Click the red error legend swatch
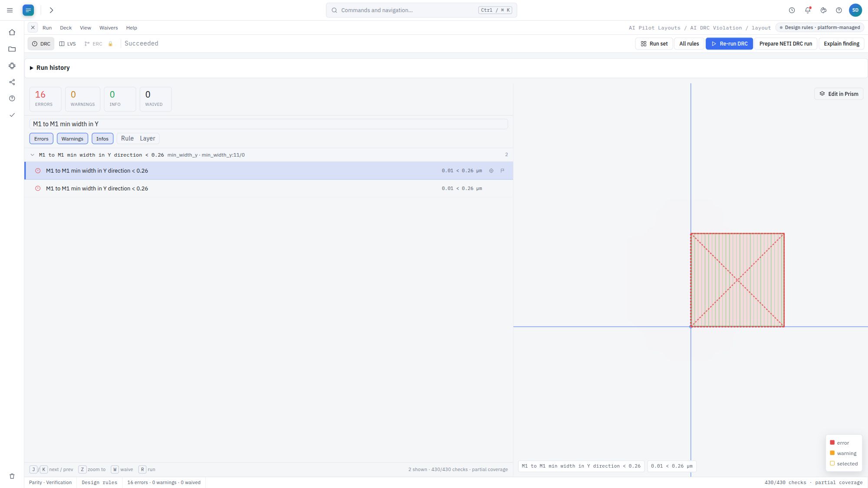 click(832, 442)
